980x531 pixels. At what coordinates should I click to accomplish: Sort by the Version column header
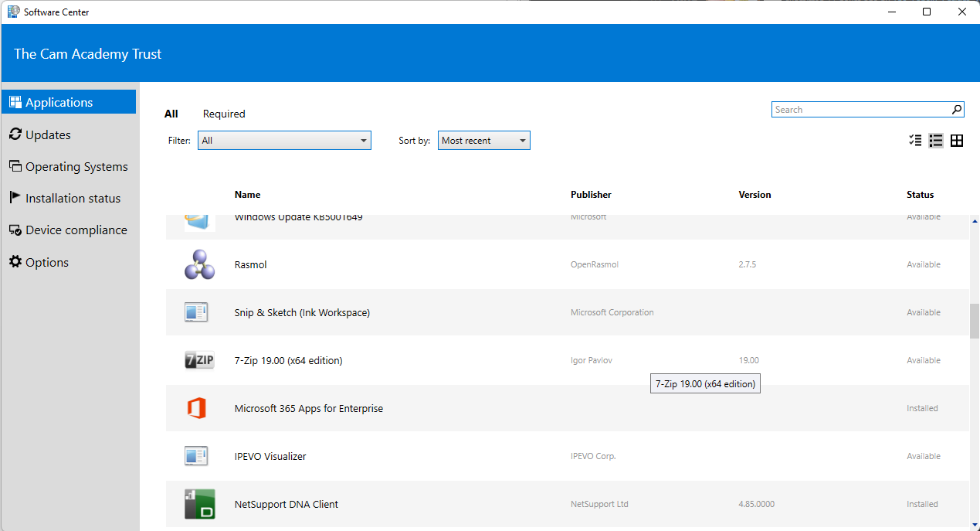pyautogui.click(x=754, y=195)
